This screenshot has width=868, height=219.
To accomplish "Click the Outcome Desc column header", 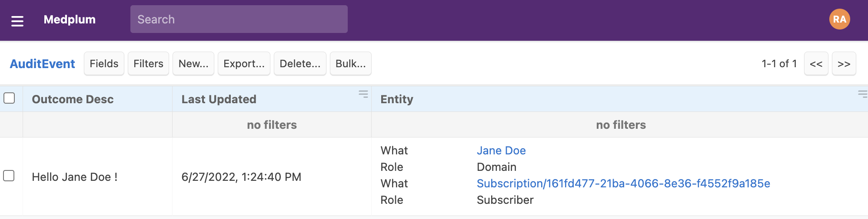I will pos(73,99).
